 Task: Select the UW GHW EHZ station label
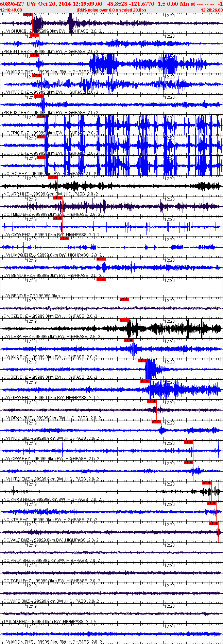pos(51,398)
